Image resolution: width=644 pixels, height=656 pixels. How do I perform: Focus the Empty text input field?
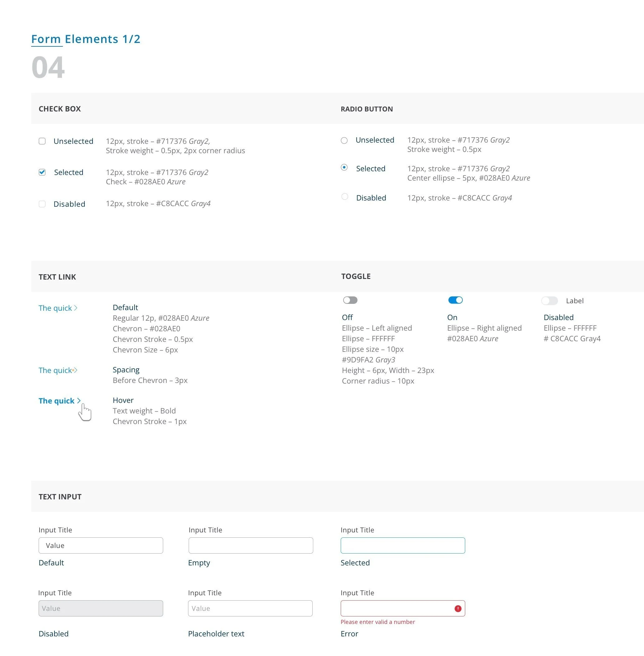[251, 545]
